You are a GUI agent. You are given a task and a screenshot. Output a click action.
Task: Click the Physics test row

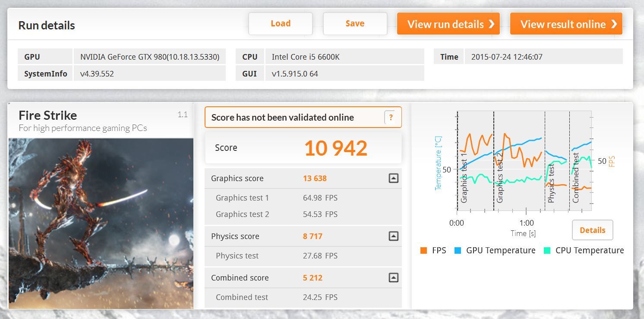click(303, 255)
